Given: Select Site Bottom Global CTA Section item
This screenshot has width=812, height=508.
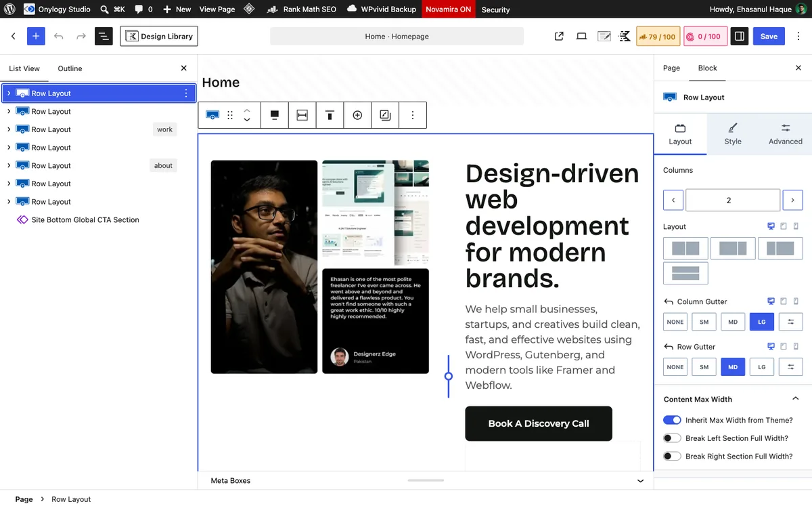Looking at the screenshot, I should (x=85, y=219).
